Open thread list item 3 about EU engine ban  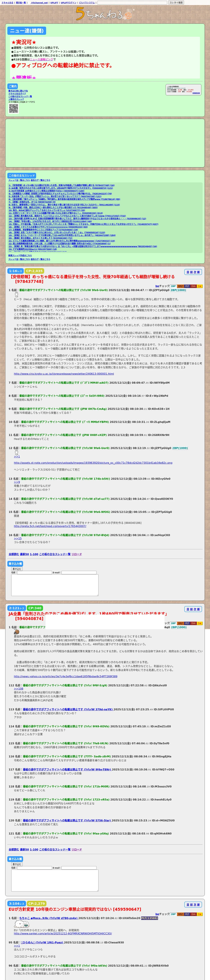pyautogui.click(x=46, y=191)
